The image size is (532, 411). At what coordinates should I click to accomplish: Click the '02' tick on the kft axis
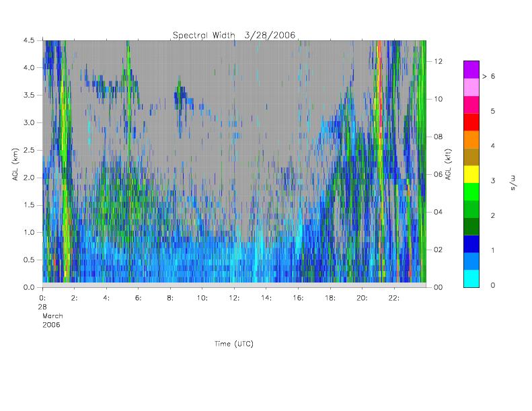tap(439, 250)
